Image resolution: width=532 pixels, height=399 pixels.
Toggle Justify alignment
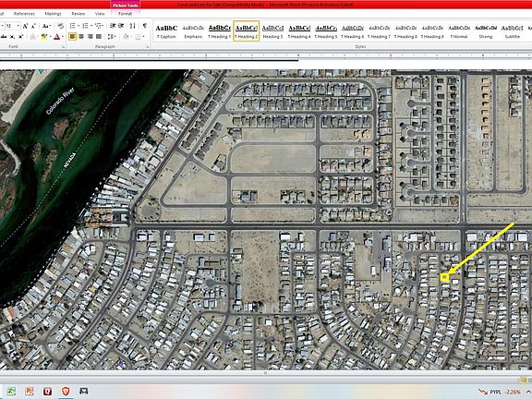[99, 37]
